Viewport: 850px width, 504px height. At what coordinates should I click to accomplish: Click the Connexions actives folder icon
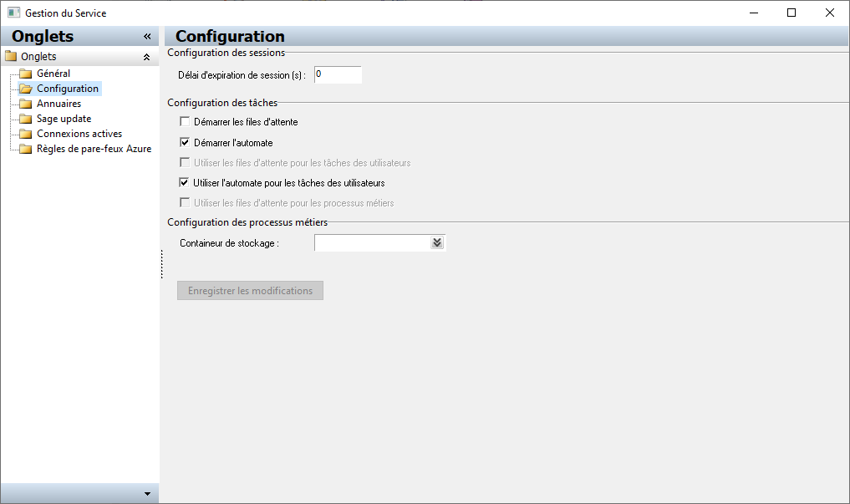[25, 134]
